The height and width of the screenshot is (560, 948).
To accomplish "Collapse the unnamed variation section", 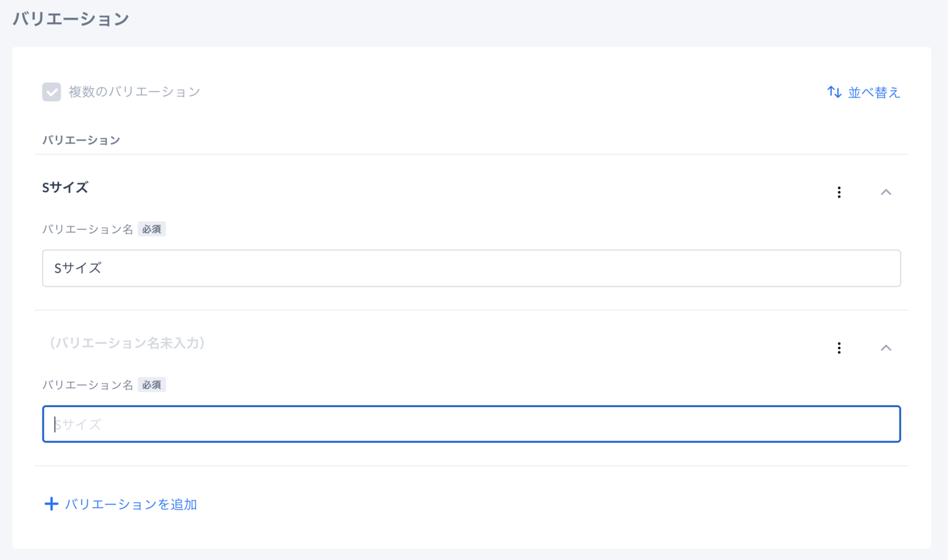I will (x=886, y=348).
